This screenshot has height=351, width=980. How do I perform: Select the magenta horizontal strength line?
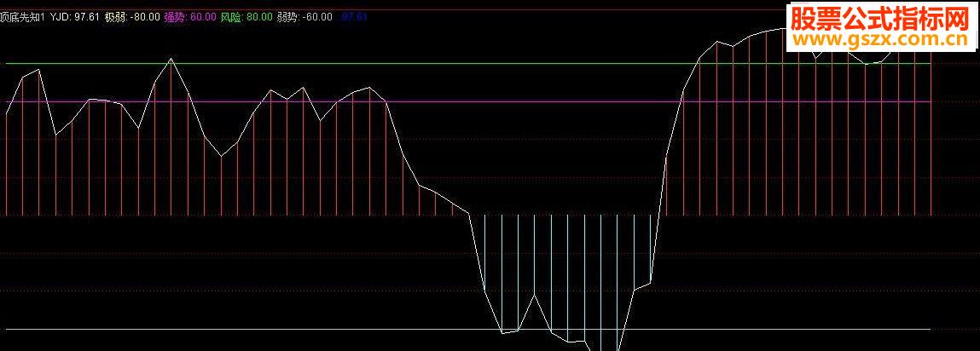point(468,101)
